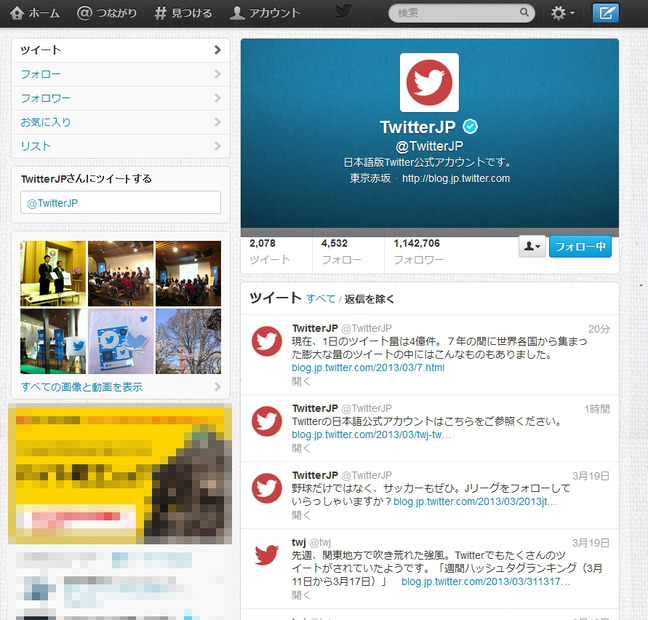Open the photo of two men on stage
The height and width of the screenshot is (620, 648).
53,274
